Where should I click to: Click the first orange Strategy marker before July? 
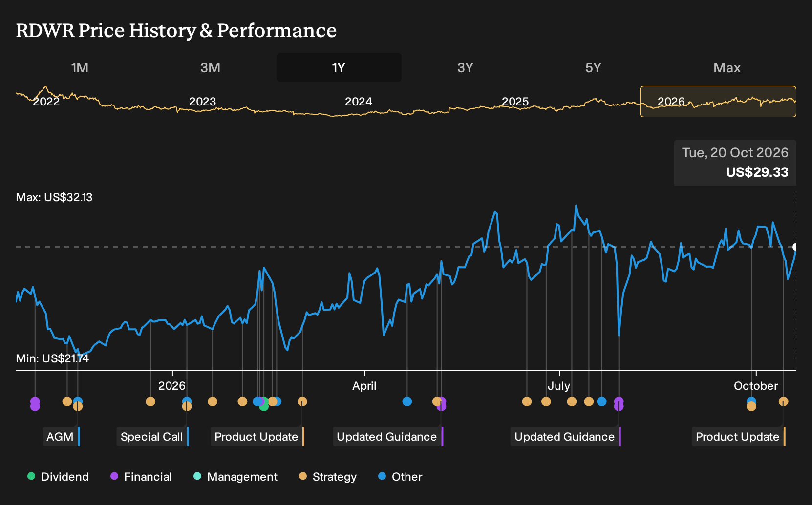(x=527, y=401)
